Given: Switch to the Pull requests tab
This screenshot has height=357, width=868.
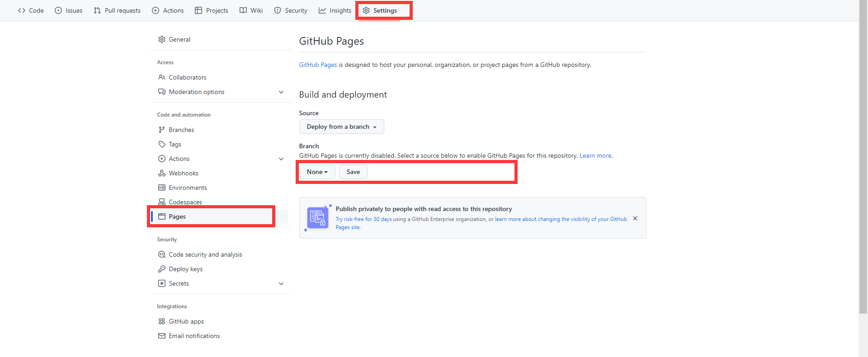Looking at the screenshot, I should (117, 10).
